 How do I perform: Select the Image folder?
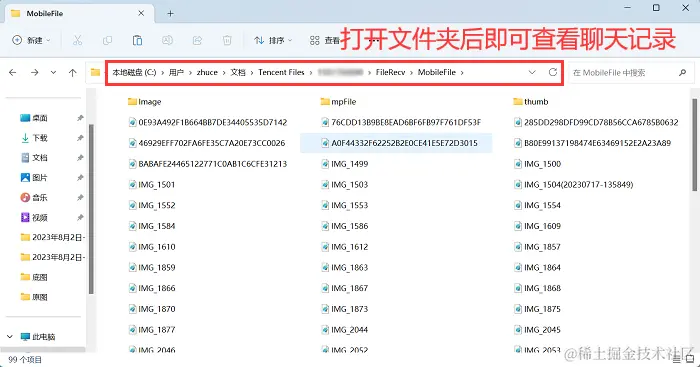tap(144, 102)
